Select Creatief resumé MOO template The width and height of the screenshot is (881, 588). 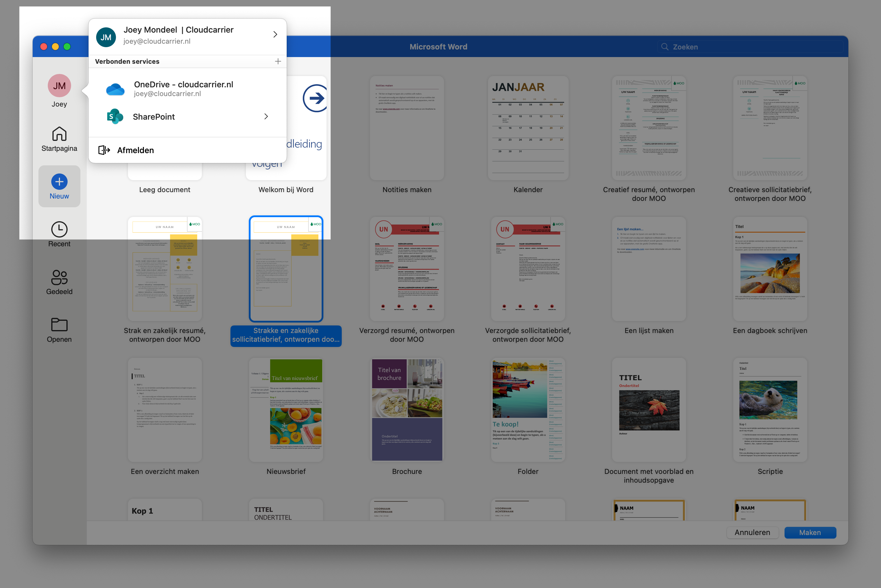[x=649, y=128]
